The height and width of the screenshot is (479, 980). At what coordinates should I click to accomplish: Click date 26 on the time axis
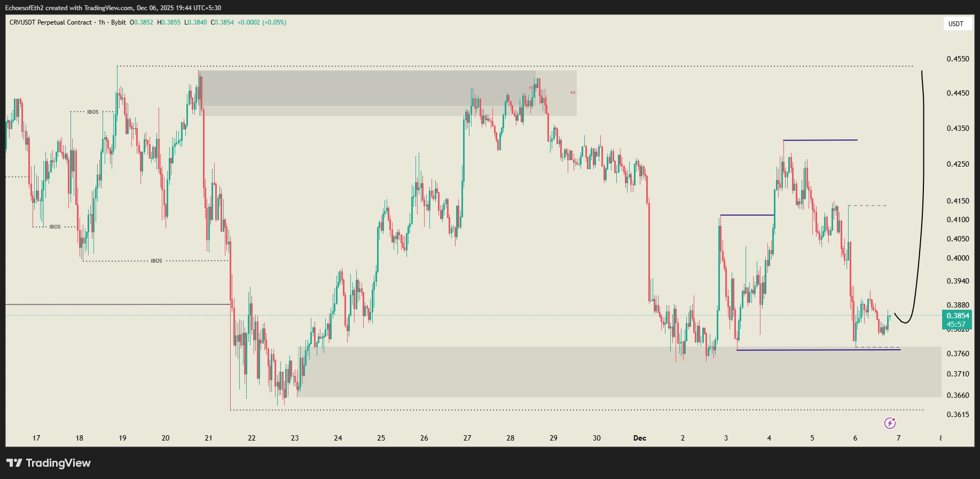424,438
